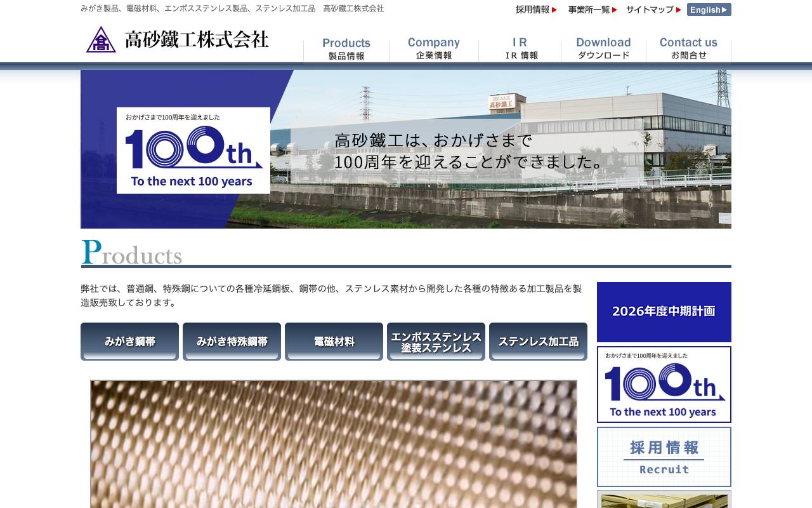This screenshot has width=812, height=508.
Task: Open the English version via English▶ button
Action: point(709,10)
